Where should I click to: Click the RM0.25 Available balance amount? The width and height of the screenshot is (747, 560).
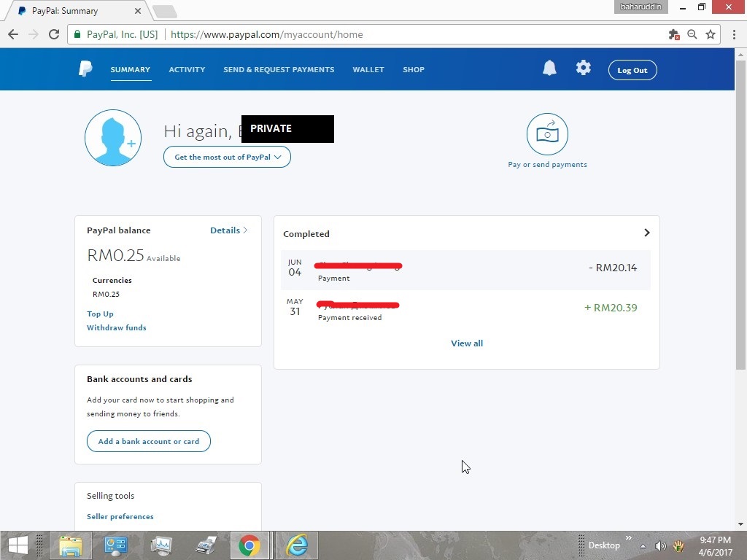(115, 256)
